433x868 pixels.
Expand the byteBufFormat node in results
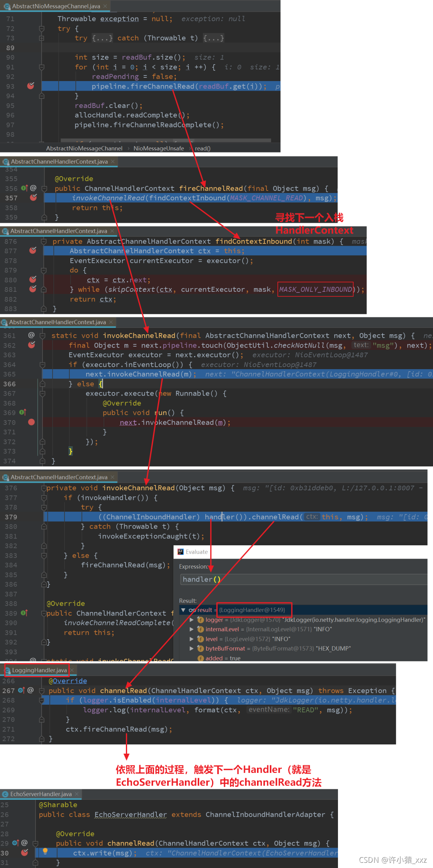192,648
